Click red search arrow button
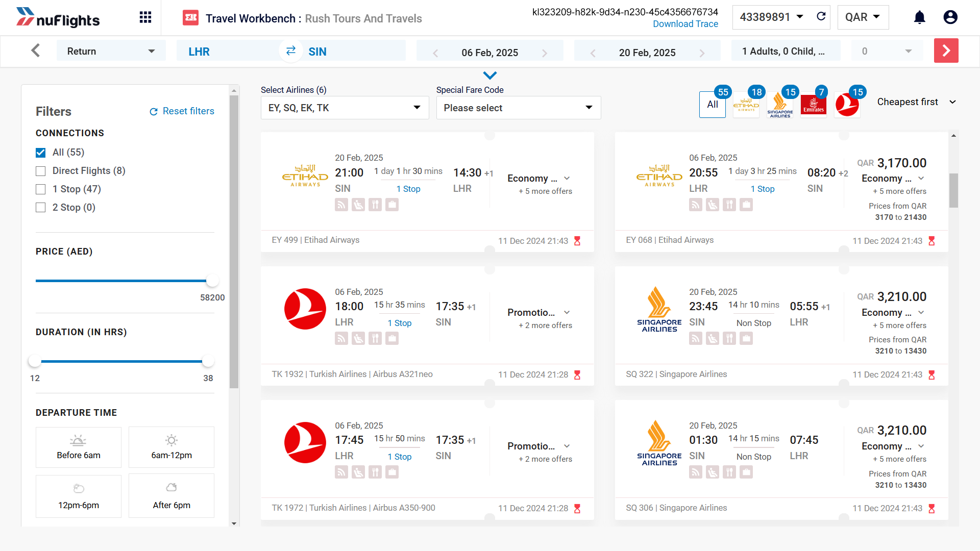 click(x=946, y=51)
